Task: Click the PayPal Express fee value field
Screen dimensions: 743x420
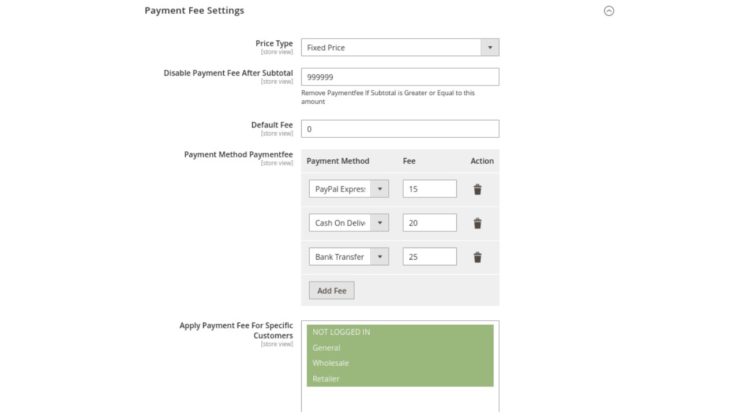Action: 430,189
